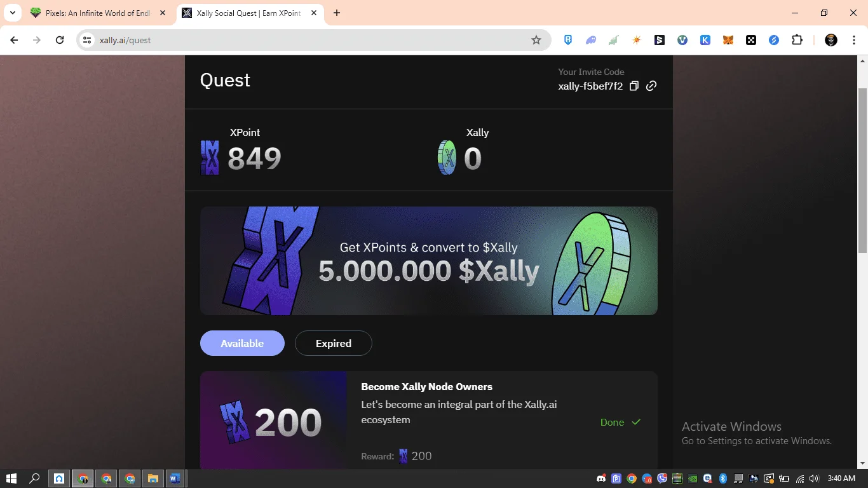
Task: Open File Explorer from the taskbar
Action: pyautogui.click(x=153, y=478)
